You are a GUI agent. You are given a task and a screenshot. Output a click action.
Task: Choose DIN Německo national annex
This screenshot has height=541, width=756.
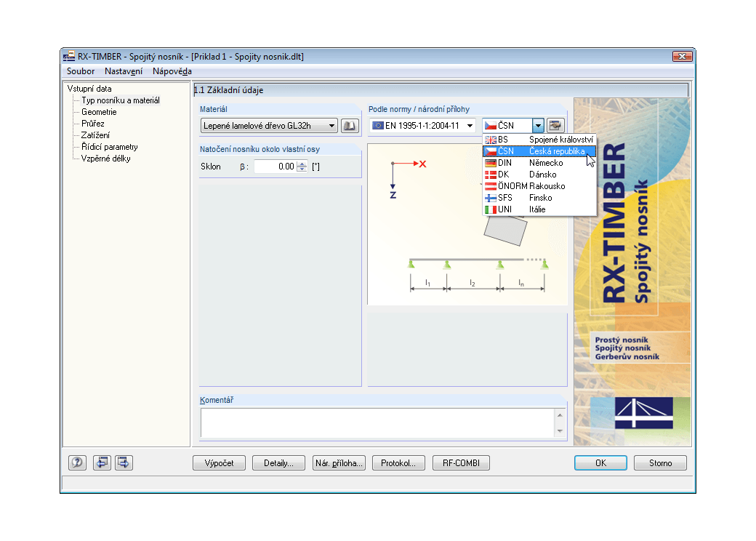click(x=539, y=162)
